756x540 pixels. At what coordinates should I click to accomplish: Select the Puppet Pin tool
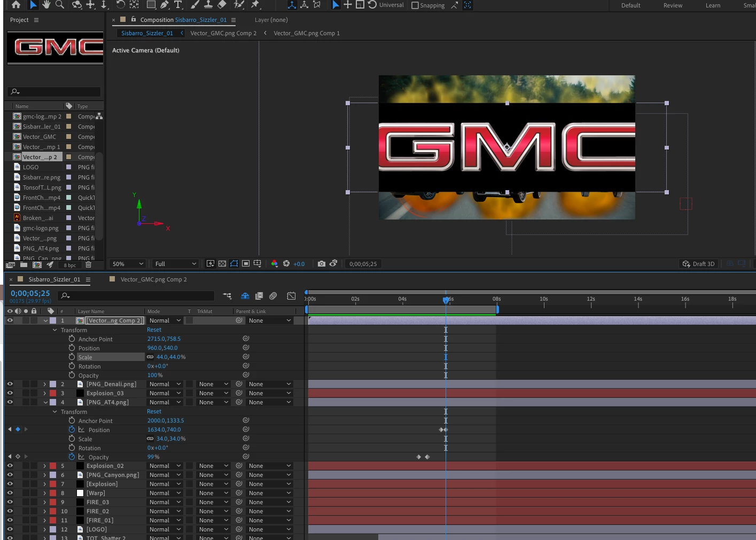click(255, 5)
